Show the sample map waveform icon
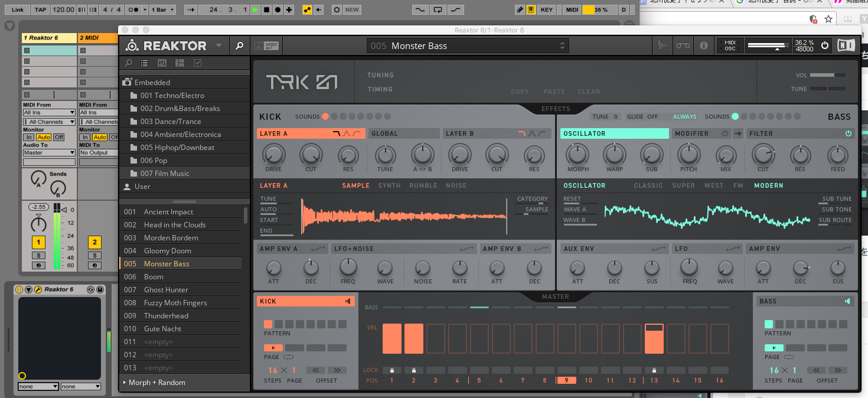 click(x=663, y=45)
